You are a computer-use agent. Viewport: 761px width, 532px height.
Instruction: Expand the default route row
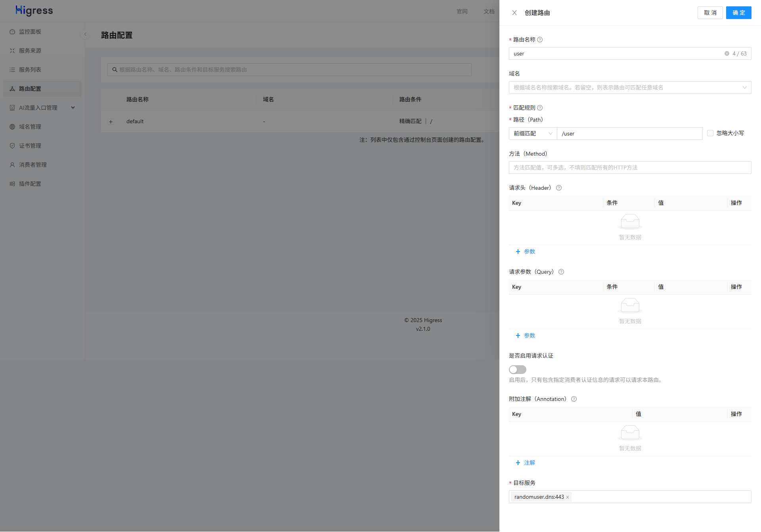tap(111, 122)
